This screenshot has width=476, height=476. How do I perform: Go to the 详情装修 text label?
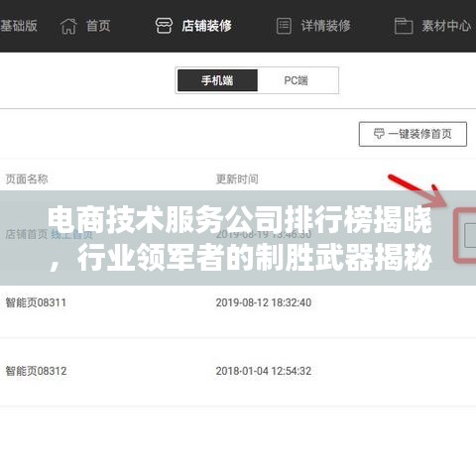point(325,26)
